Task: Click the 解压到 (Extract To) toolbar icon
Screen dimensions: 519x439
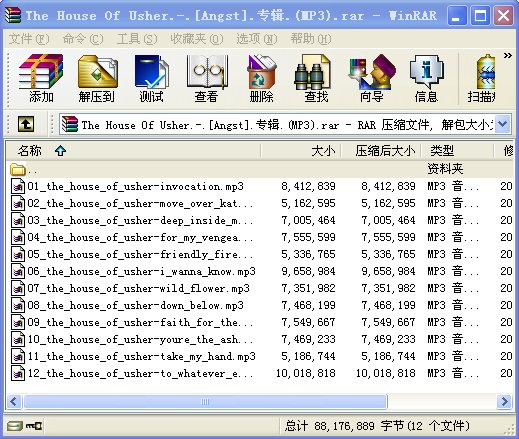Action: (97, 79)
